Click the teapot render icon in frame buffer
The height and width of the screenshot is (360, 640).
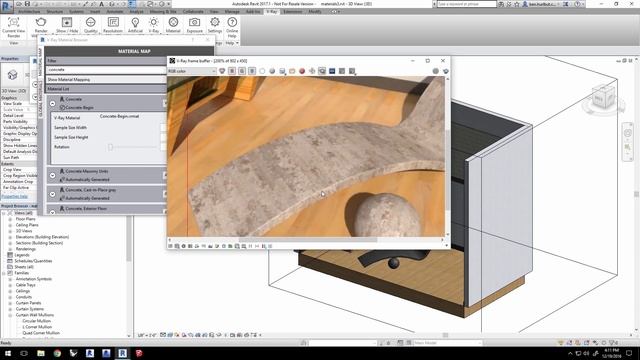coord(445,71)
